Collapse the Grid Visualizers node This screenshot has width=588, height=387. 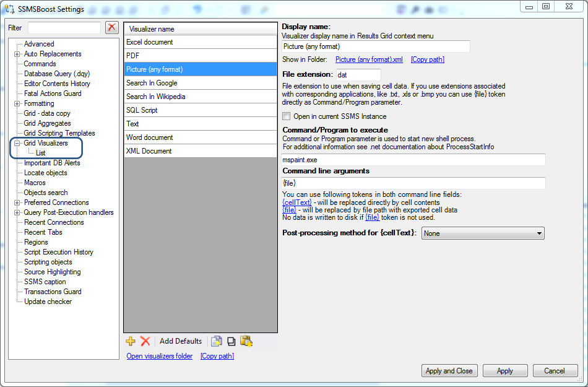click(x=17, y=143)
